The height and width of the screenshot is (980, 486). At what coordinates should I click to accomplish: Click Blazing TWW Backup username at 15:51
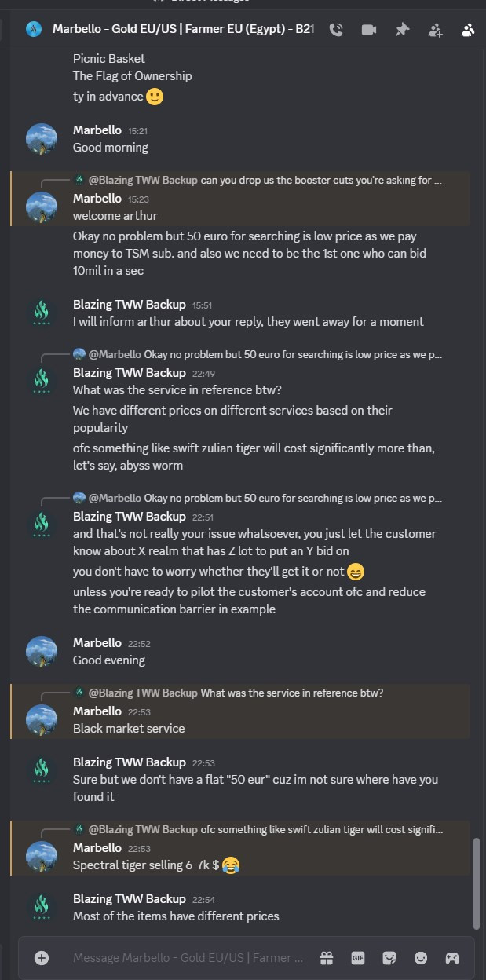[130, 304]
